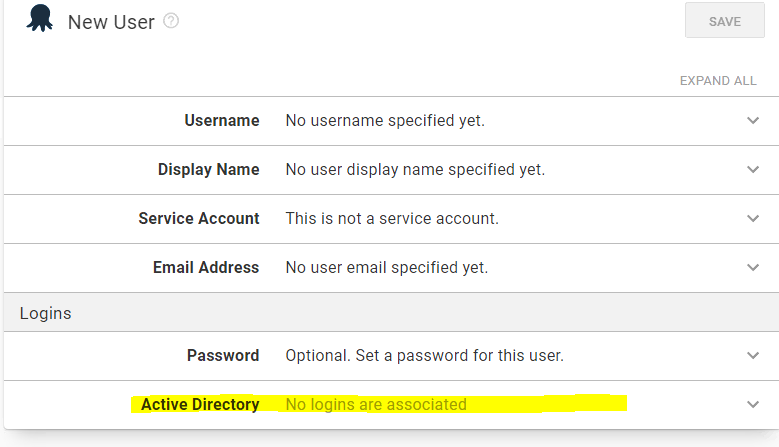Viewport: 779px width, 447px height.
Task: Click 'This is not a service account.' text
Action: click(392, 219)
